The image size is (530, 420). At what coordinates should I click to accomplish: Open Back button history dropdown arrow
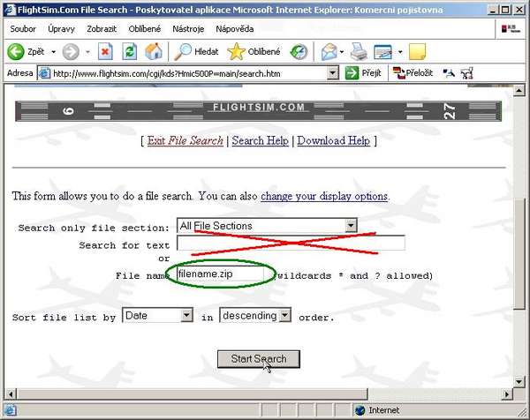pos(53,52)
